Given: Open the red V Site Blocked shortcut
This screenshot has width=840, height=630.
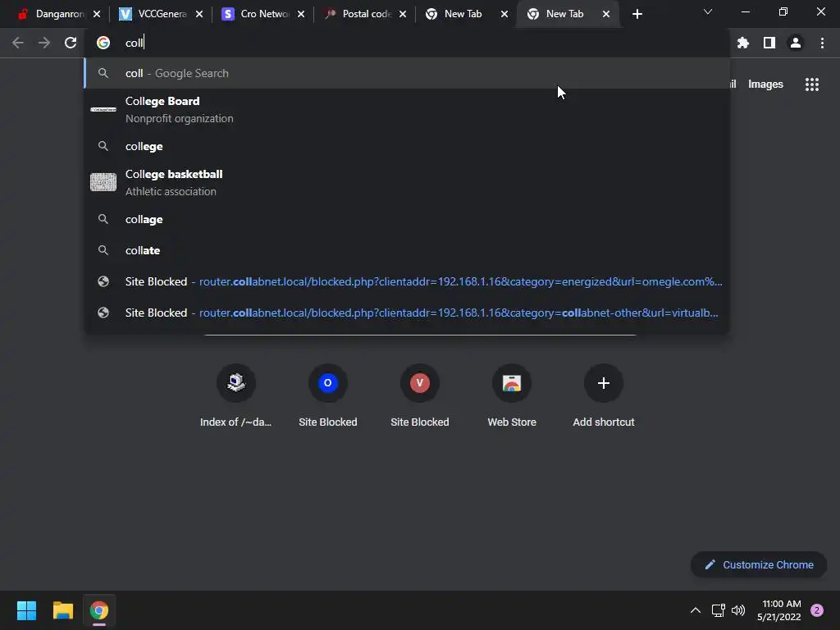Looking at the screenshot, I should click(420, 396).
